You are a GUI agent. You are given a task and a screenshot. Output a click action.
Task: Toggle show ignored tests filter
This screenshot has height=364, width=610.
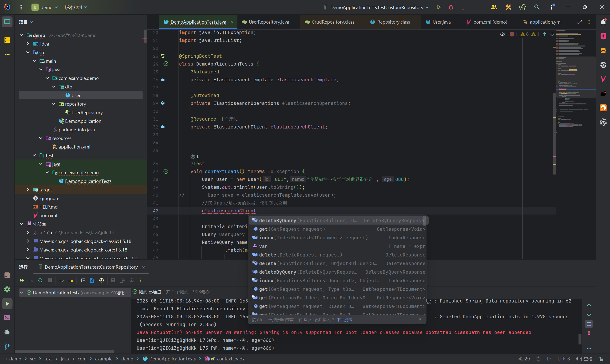tap(71, 280)
